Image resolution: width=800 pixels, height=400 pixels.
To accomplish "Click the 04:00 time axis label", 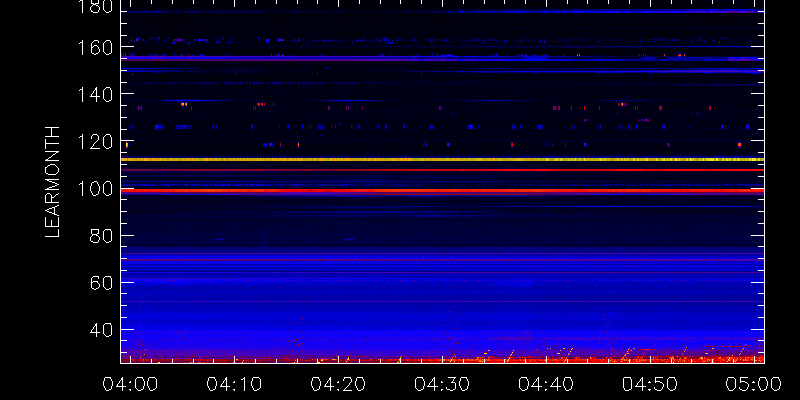I will click(x=130, y=384).
